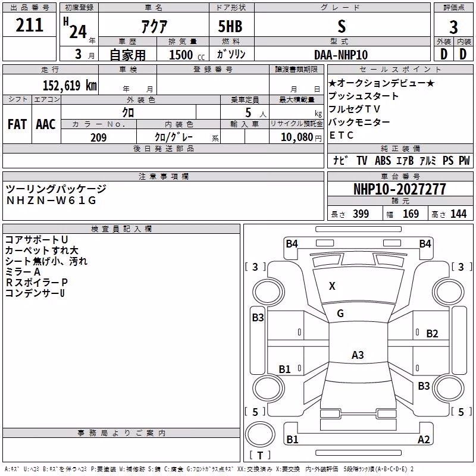Select the car name "アクア"
The width and height of the screenshot is (476, 476).
(x=154, y=26)
